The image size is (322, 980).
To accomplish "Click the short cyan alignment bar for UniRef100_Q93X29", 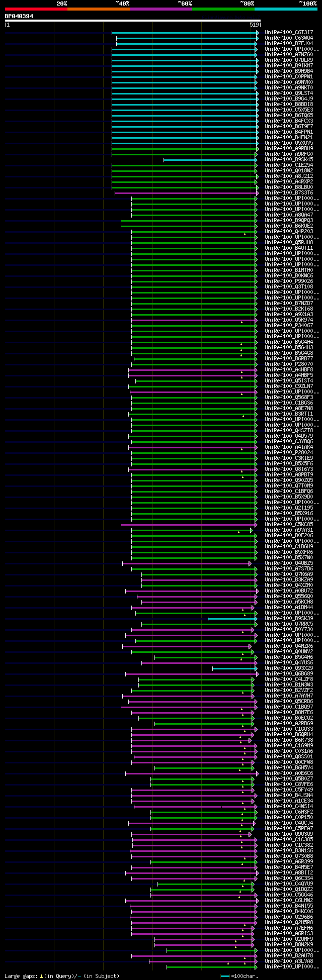I will click(x=235, y=668).
